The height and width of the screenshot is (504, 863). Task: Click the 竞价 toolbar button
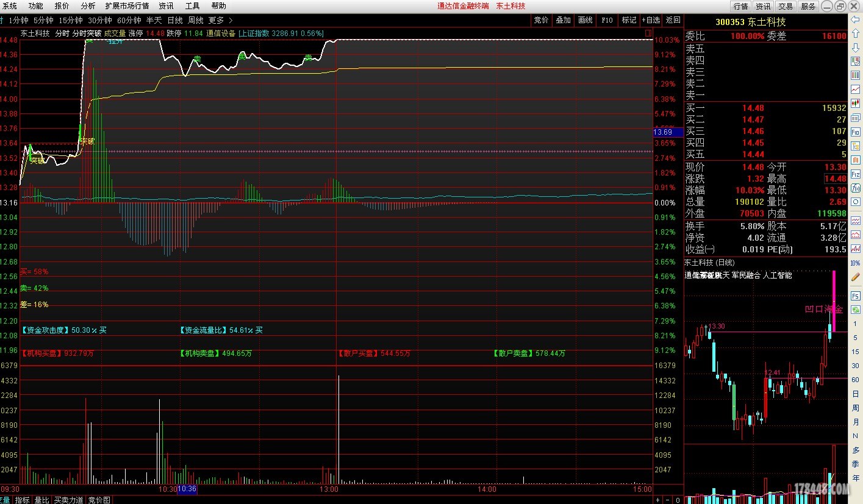coord(541,20)
